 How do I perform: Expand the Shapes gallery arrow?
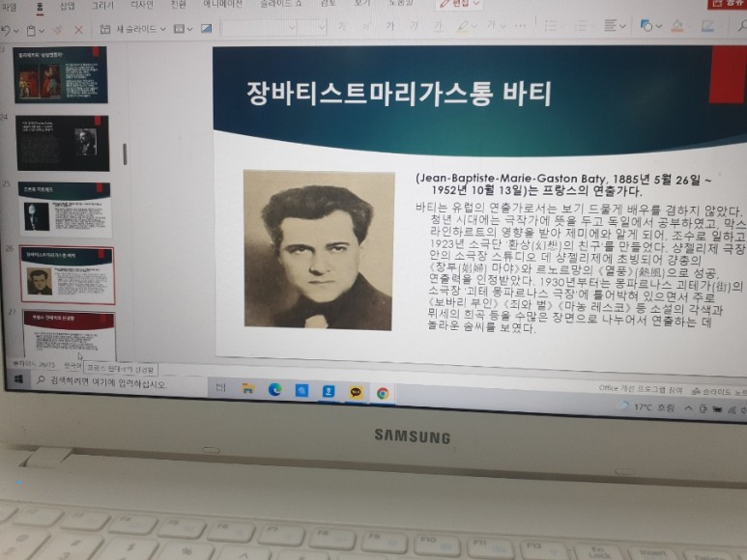(x=659, y=27)
